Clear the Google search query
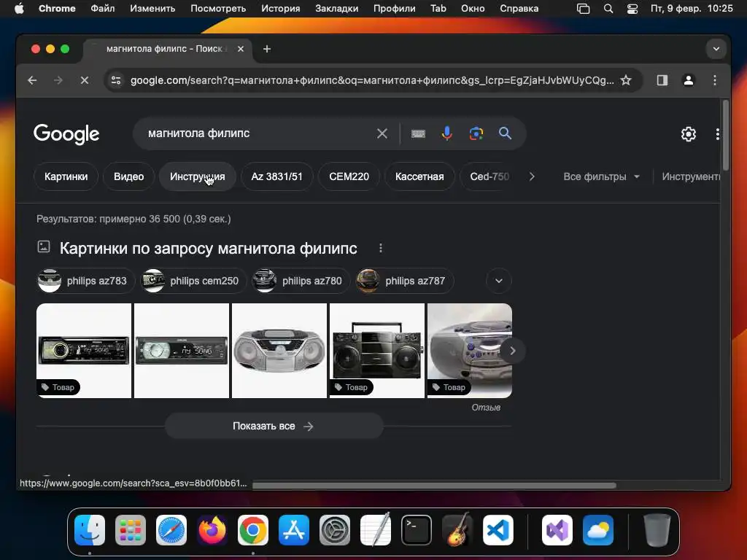This screenshot has height=560, width=747. coord(382,134)
